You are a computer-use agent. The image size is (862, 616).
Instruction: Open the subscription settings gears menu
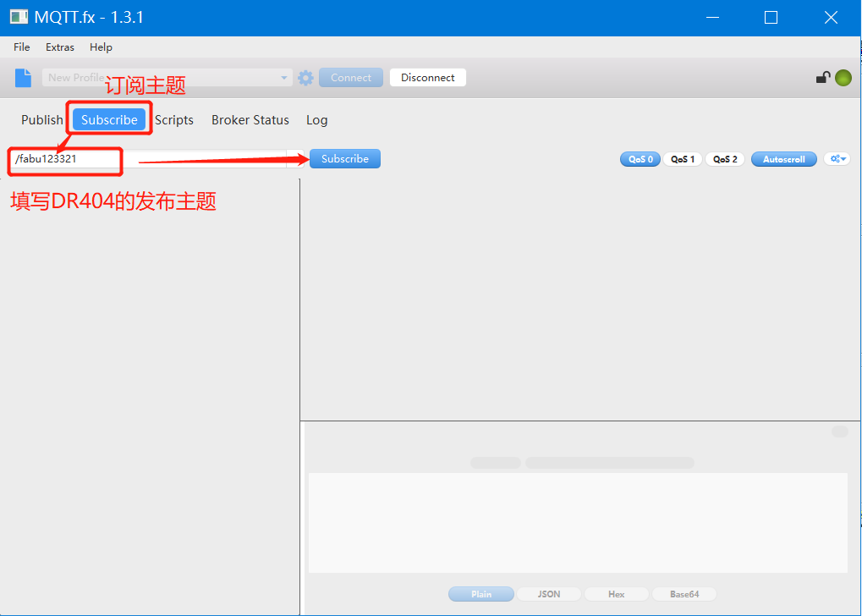point(837,159)
